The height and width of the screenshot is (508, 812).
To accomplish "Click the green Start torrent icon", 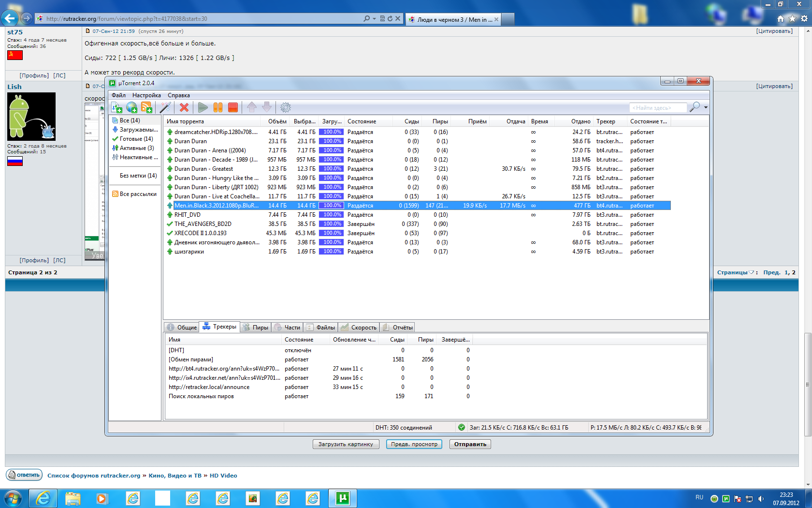I will (x=203, y=107).
